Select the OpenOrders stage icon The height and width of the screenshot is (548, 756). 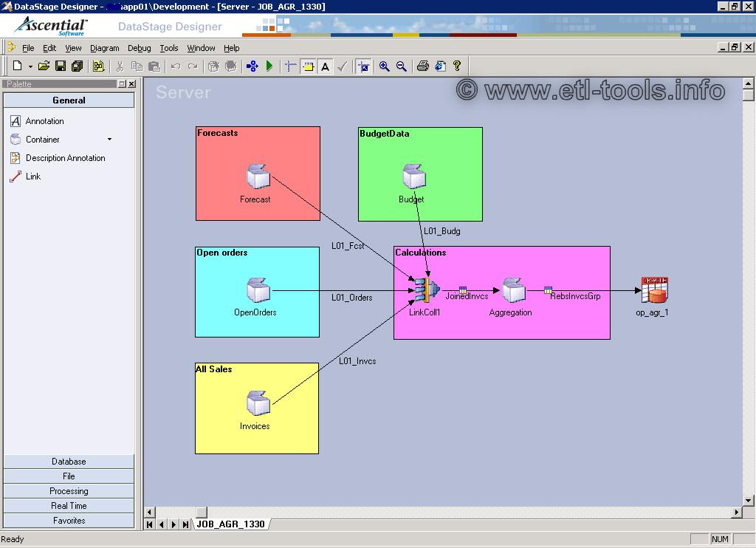pos(258,290)
